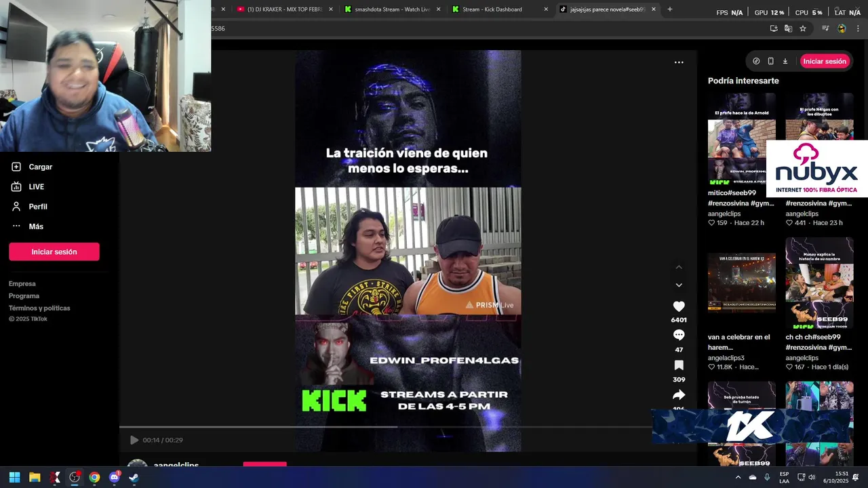Open the OBS icon in the taskbar
This screenshot has width=868, height=488.
75,477
